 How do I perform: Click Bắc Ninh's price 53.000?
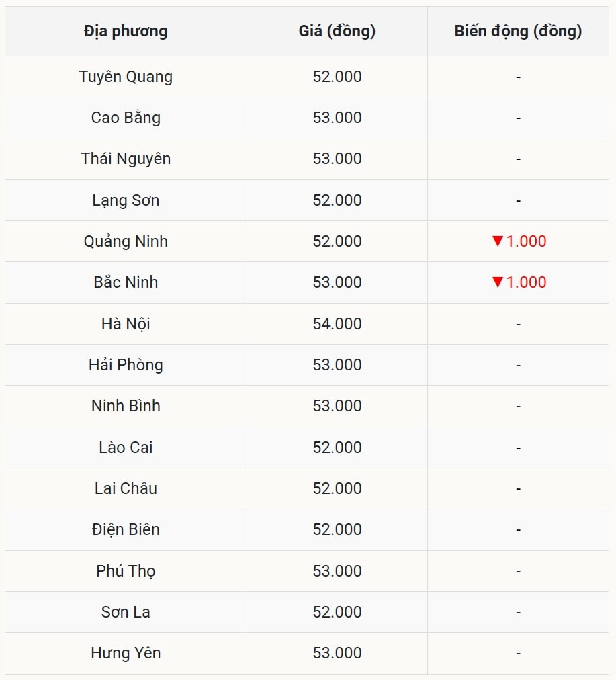click(x=337, y=282)
